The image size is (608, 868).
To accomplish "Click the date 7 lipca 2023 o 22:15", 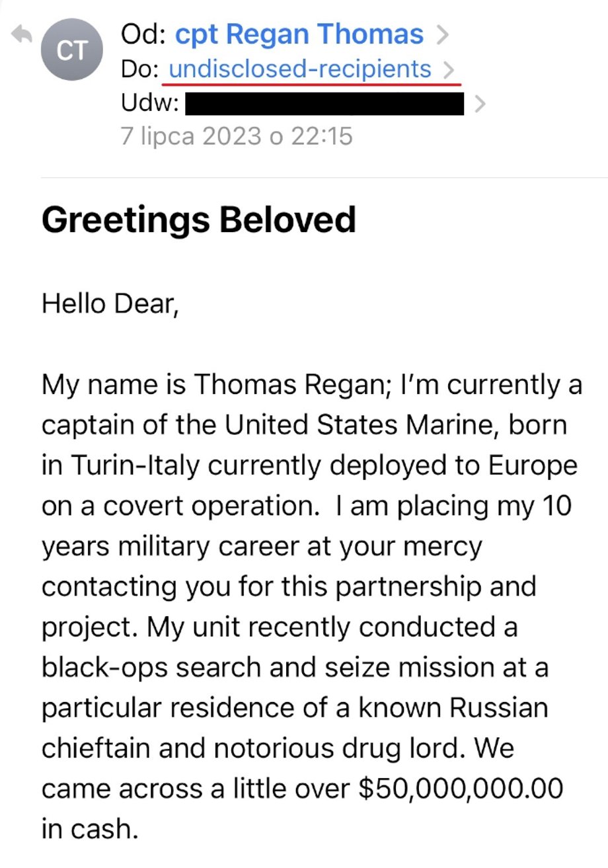I will pos(237,137).
